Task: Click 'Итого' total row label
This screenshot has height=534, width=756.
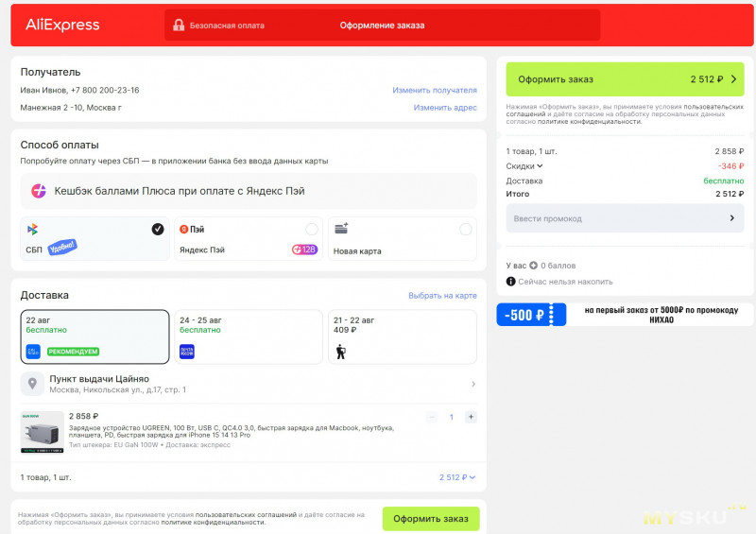Action: (517, 194)
